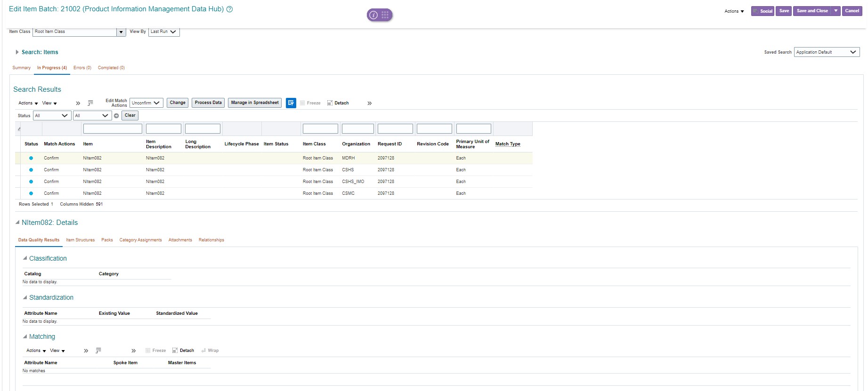Switch to the Errors (0) tab

point(82,68)
